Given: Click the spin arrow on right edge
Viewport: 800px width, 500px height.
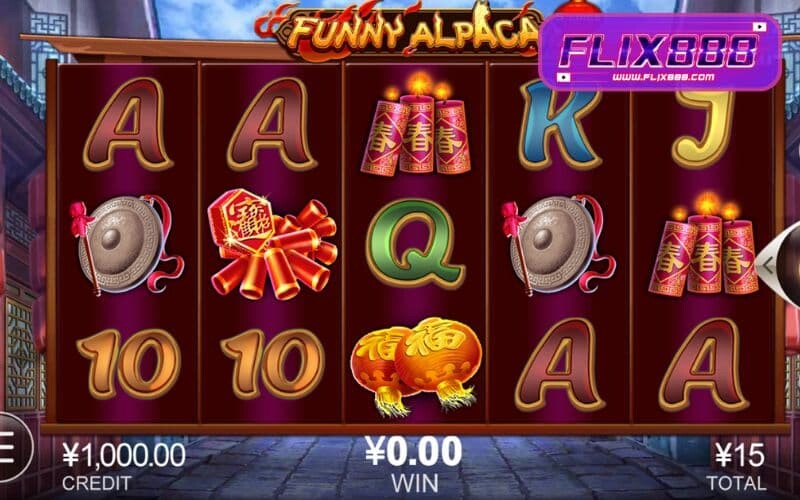Looking at the screenshot, I should [780, 264].
